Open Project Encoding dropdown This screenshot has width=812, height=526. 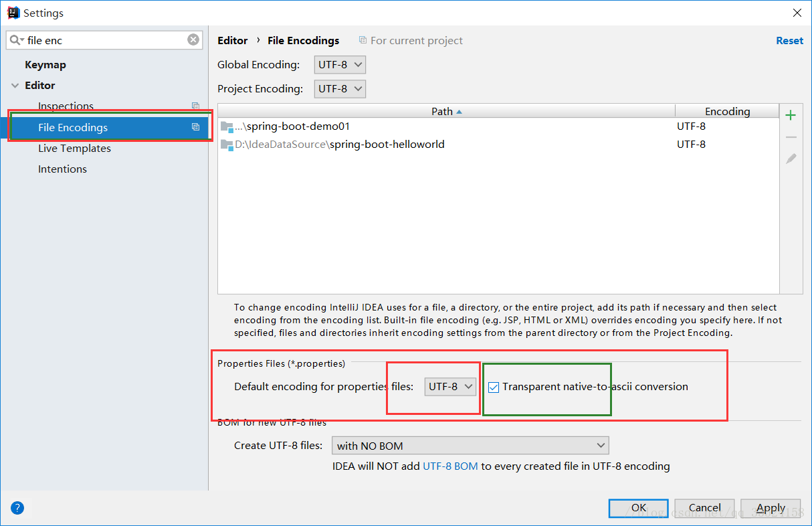coord(340,88)
